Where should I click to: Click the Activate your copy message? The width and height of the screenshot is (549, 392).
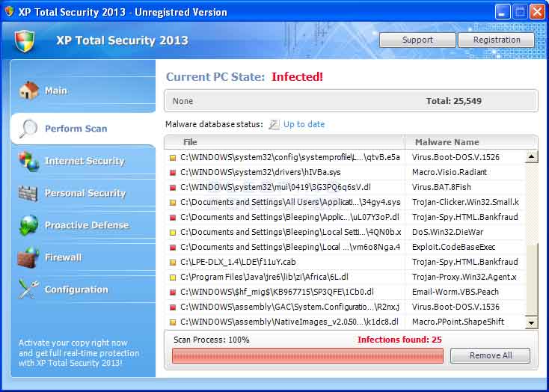(x=79, y=353)
